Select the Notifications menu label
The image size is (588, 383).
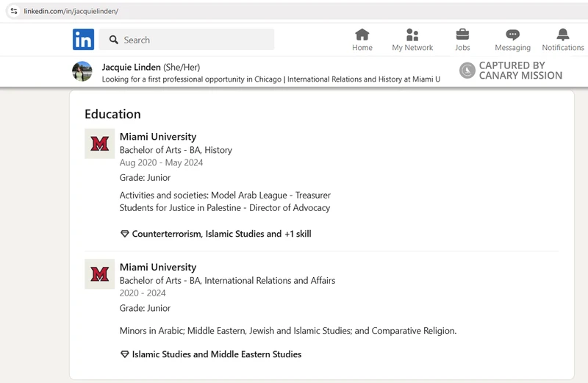[563, 48]
